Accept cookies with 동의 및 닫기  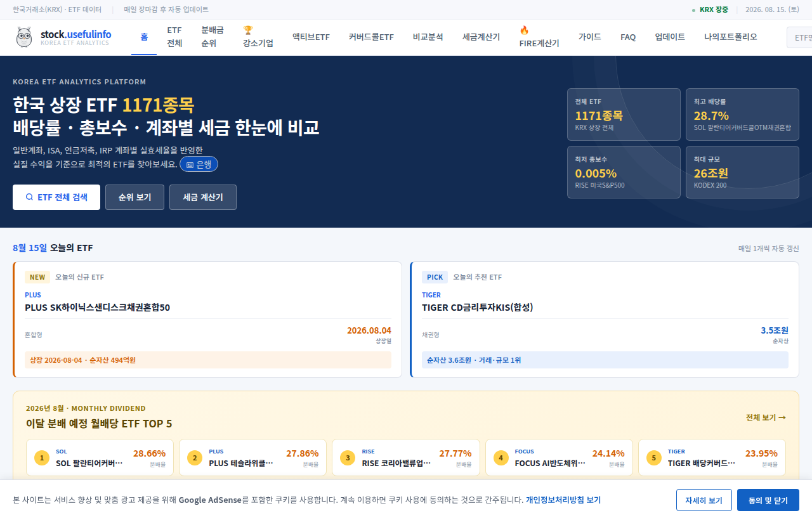coord(768,500)
